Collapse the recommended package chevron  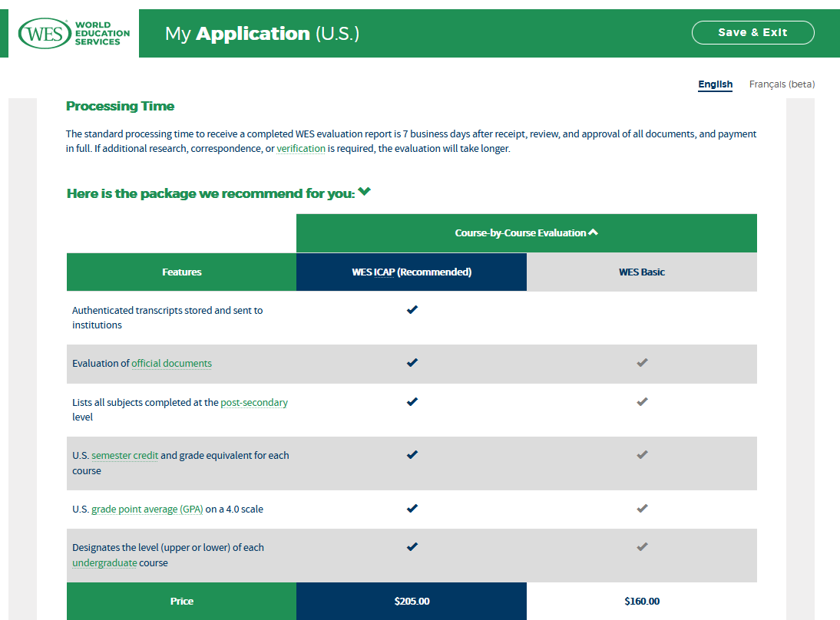(365, 192)
